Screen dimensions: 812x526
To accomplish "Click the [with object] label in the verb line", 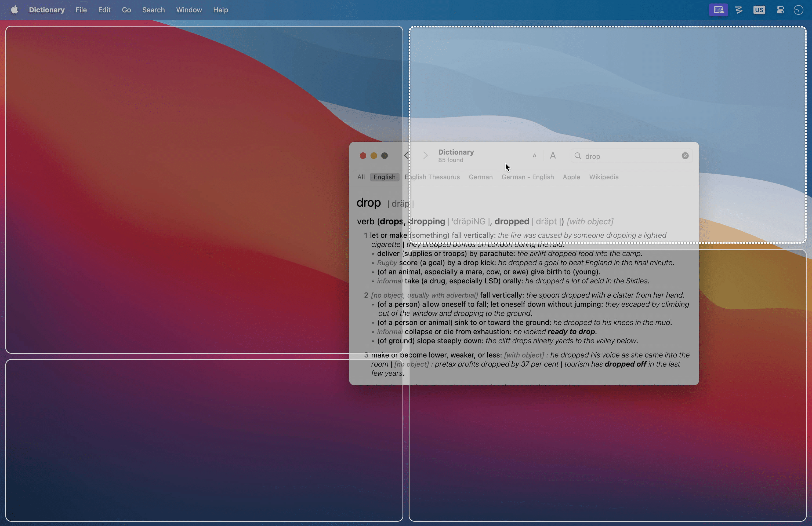I will tap(590, 222).
